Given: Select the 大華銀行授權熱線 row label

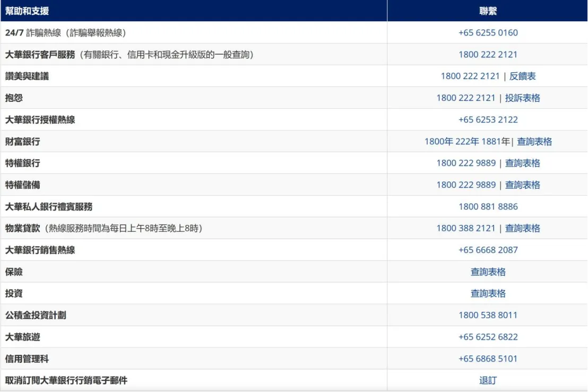Looking at the screenshot, I should (40, 119).
